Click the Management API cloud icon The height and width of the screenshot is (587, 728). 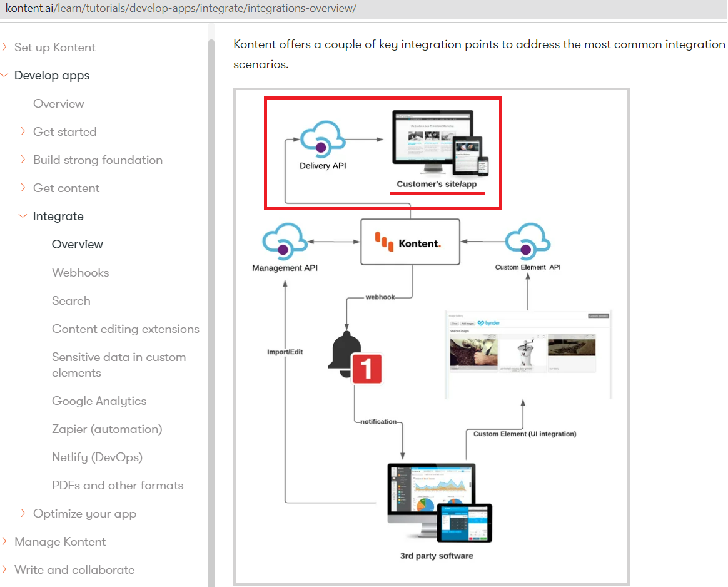tap(285, 241)
